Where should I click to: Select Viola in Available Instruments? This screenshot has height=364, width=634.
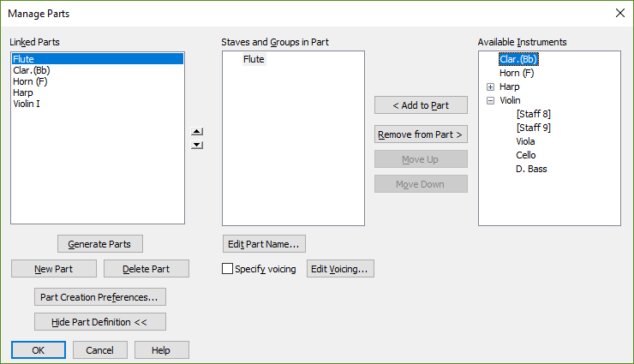526,141
